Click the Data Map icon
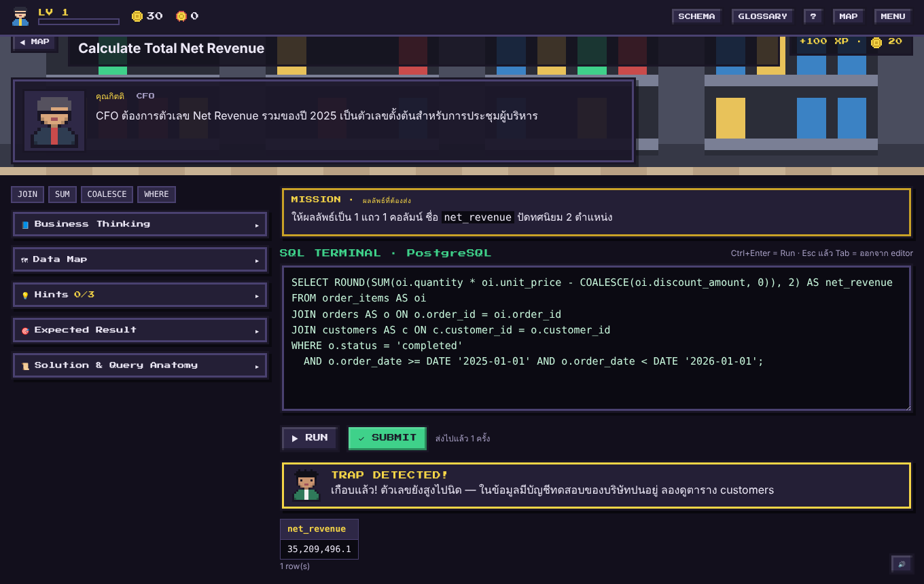The image size is (924, 584). pos(24,260)
